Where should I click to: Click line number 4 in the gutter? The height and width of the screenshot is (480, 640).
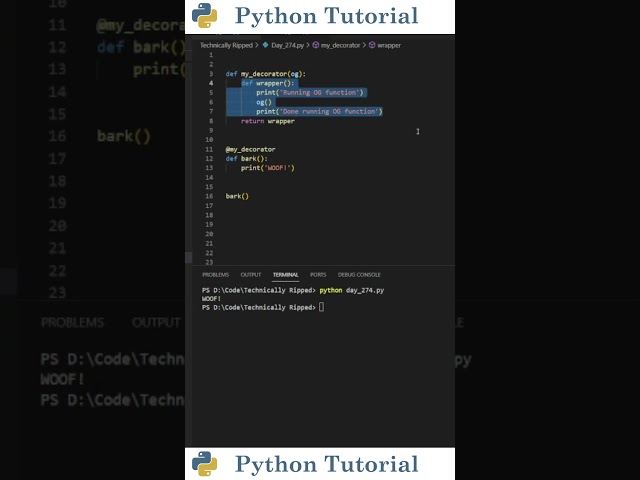coord(211,83)
